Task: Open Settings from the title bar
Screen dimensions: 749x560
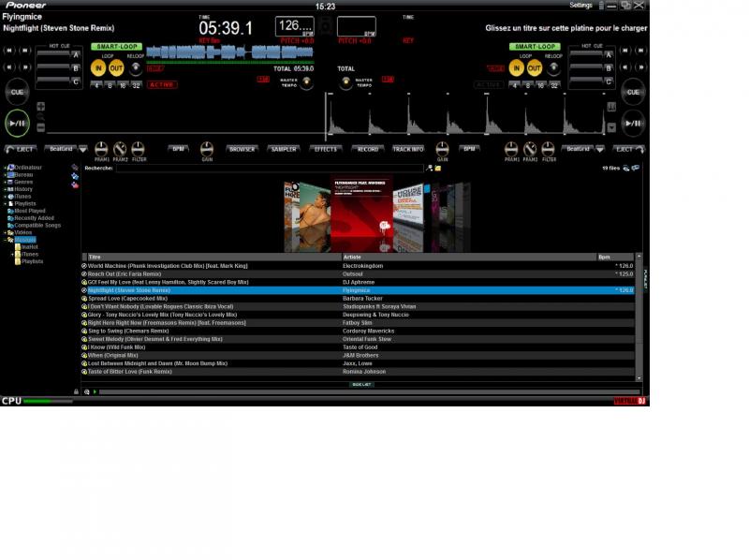Action: tap(580, 6)
